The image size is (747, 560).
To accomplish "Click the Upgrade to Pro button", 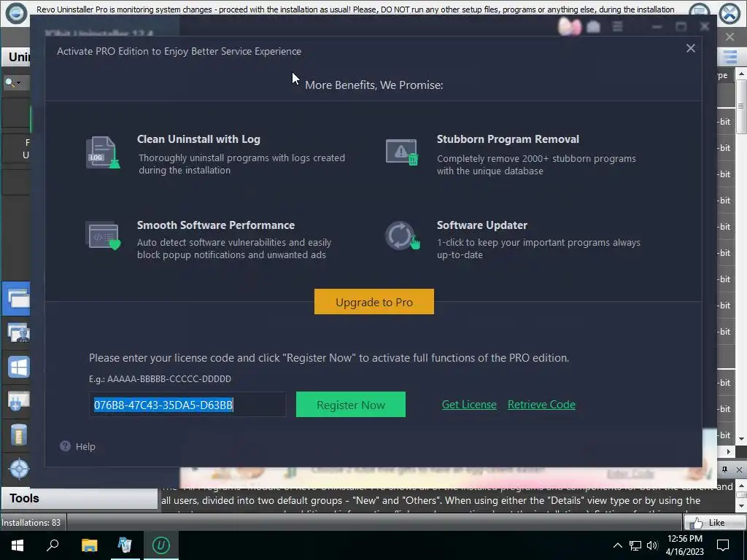I will [x=374, y=302].
